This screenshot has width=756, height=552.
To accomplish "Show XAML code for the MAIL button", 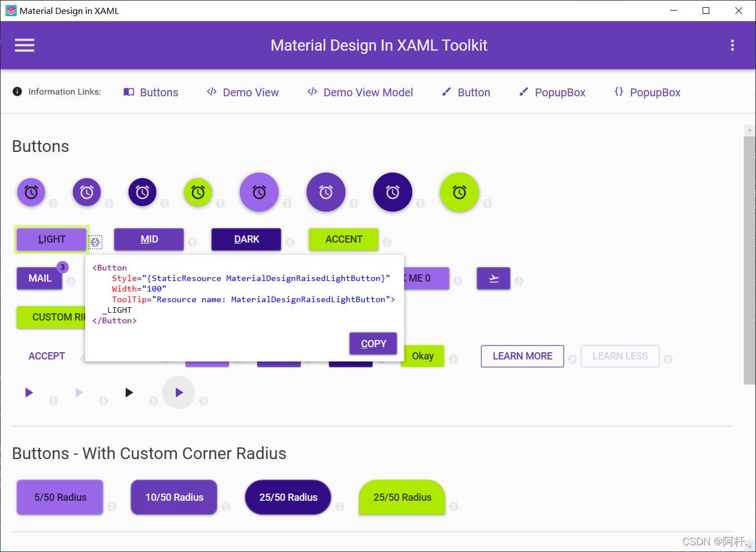I will (x=71, y=281).
